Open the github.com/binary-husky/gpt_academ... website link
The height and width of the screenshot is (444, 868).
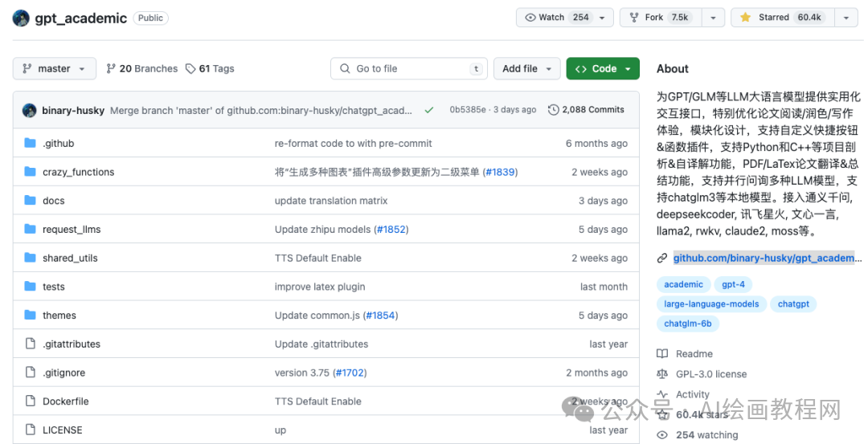tap(768, 259)
